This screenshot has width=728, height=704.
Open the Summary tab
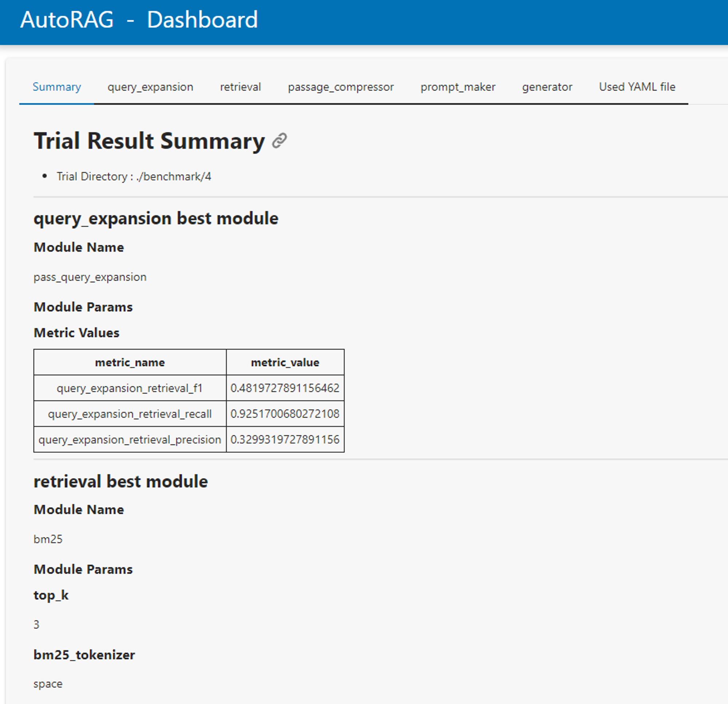(57, 87)
